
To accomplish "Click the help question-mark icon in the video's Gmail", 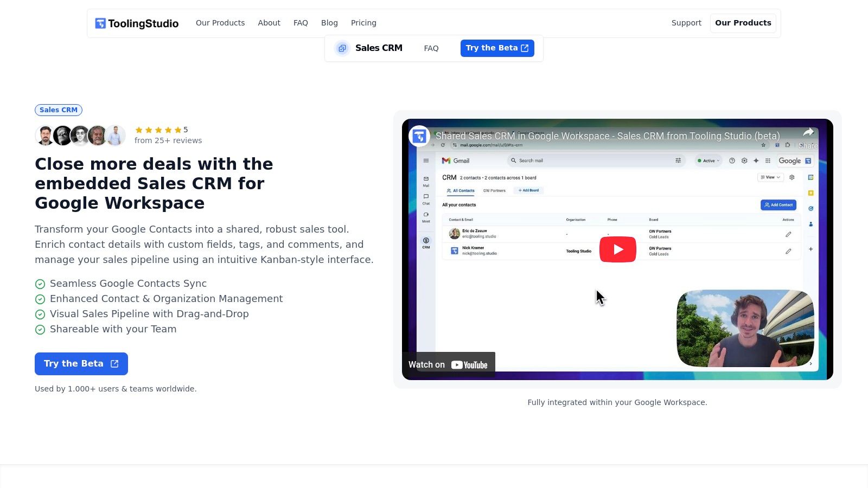I will click(x=732, y=160).
